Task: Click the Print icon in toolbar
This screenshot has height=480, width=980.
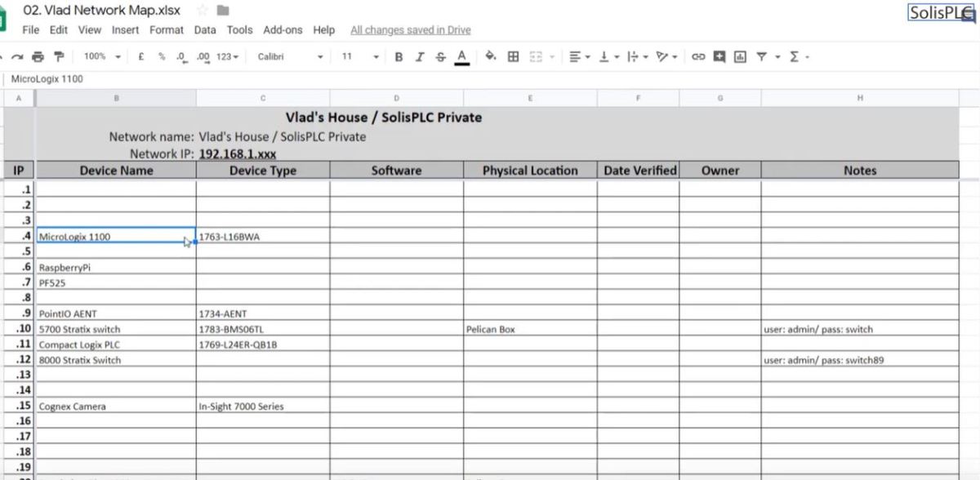Action: click(38, 56)
